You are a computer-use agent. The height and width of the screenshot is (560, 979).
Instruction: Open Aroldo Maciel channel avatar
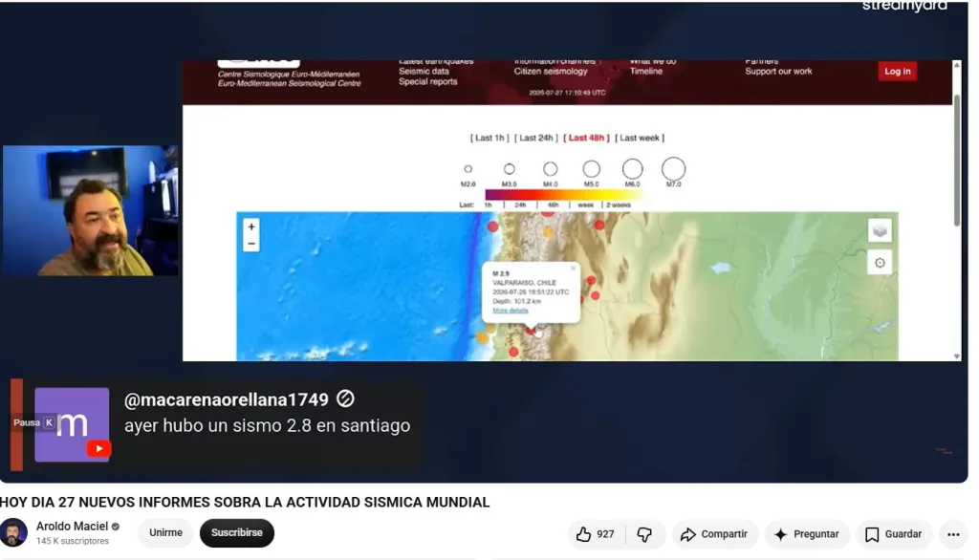[x=13, y=532]
